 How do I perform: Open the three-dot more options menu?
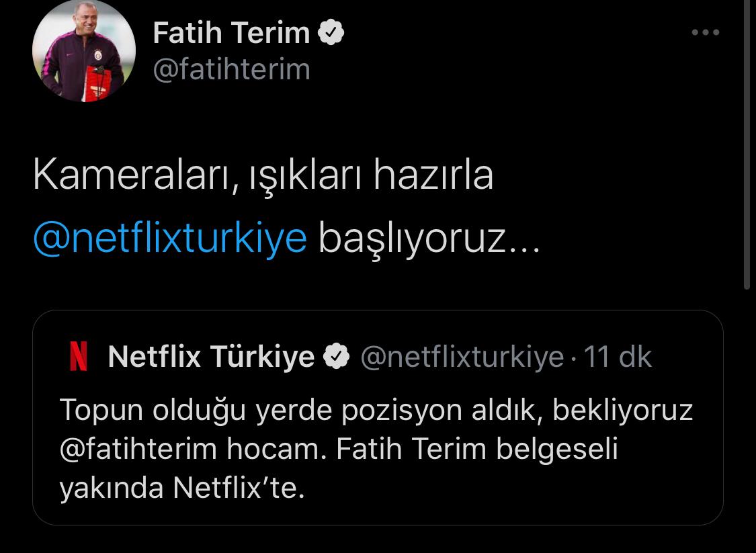coord(705,33)
